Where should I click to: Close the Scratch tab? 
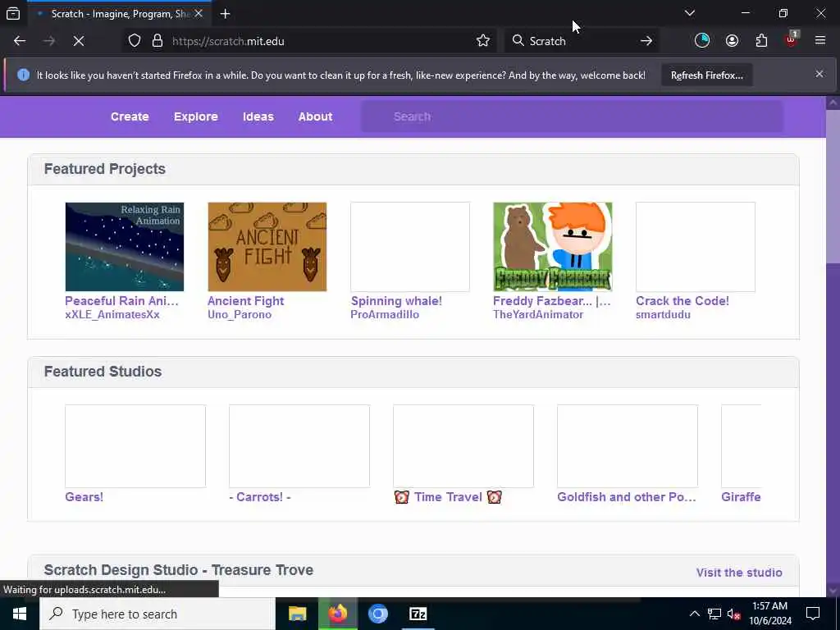(199, 13)
